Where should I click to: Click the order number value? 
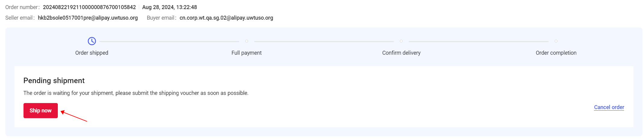click(x=89, y=7)
